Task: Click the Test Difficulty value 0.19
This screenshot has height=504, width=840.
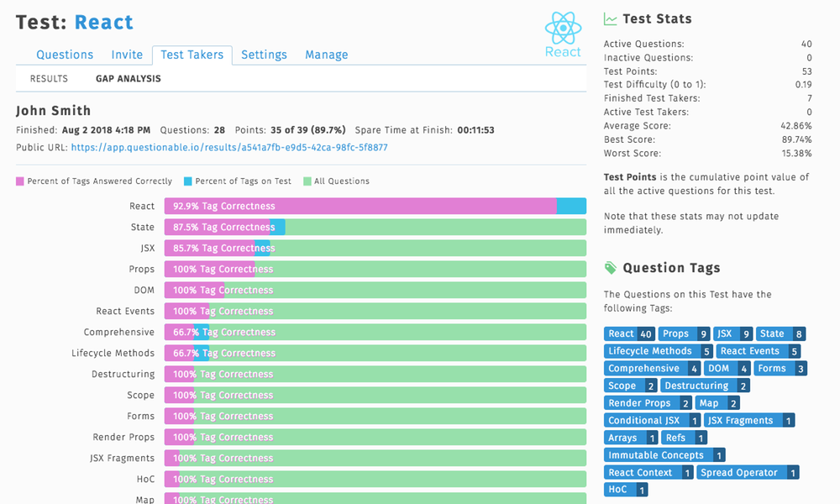Action: tap(803, 85)
